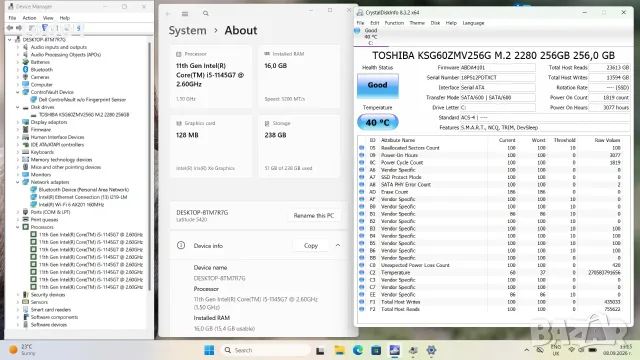Click the 40 °C temperature button

pos(378,122)
